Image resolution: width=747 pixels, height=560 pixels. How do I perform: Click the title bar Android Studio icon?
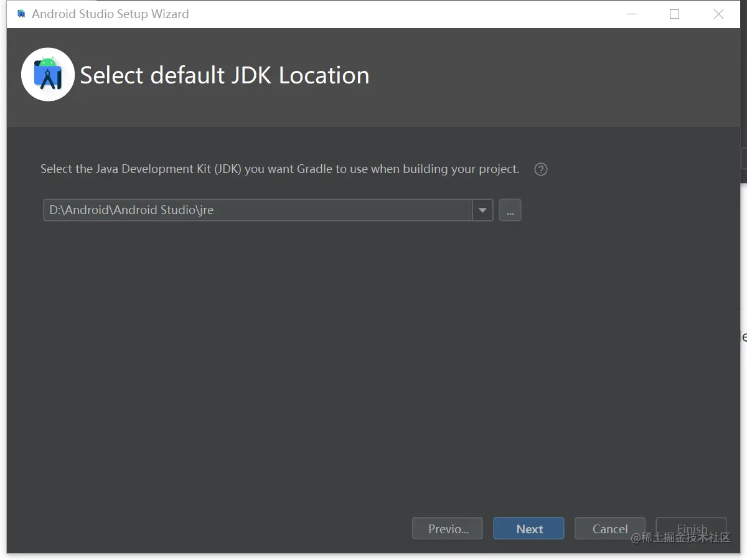pyautogui.click(x=21, y=14)
